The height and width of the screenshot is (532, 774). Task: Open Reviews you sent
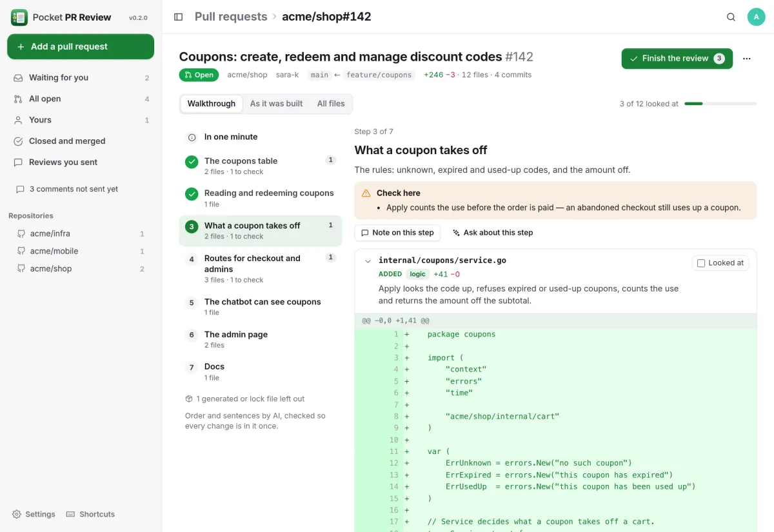tap(81, 163)
